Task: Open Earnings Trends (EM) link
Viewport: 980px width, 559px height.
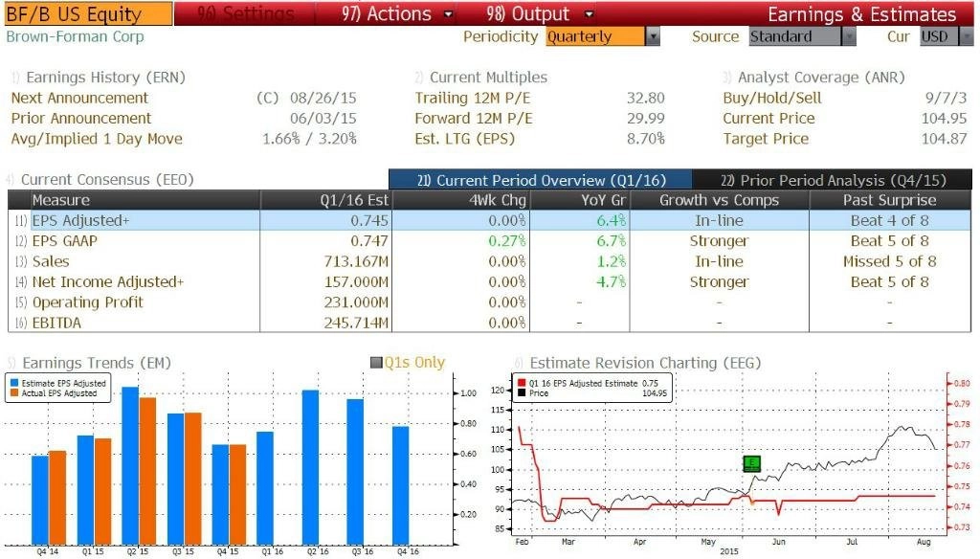Action: tap(97, 363)
